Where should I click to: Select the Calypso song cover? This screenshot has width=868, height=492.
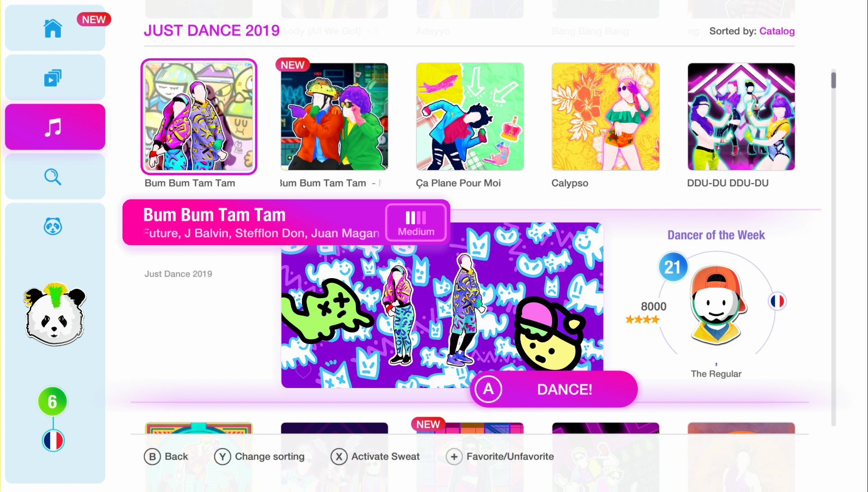pos(605,117)
